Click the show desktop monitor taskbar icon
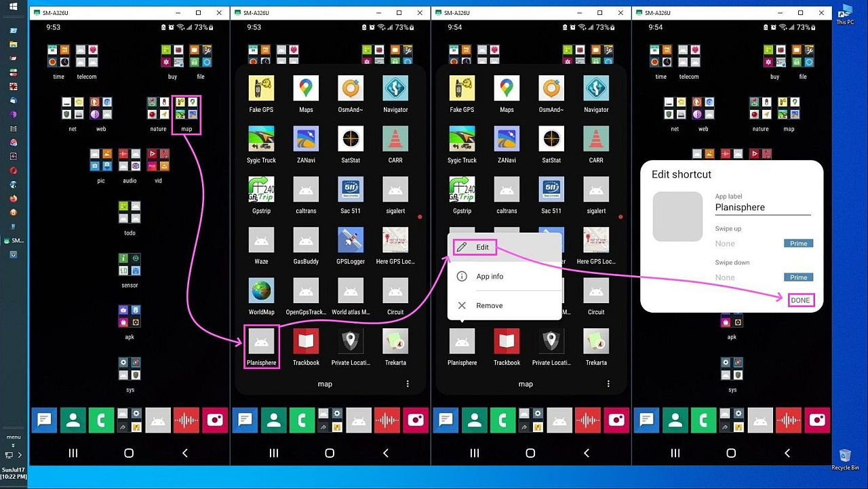 tap(9, 455)
